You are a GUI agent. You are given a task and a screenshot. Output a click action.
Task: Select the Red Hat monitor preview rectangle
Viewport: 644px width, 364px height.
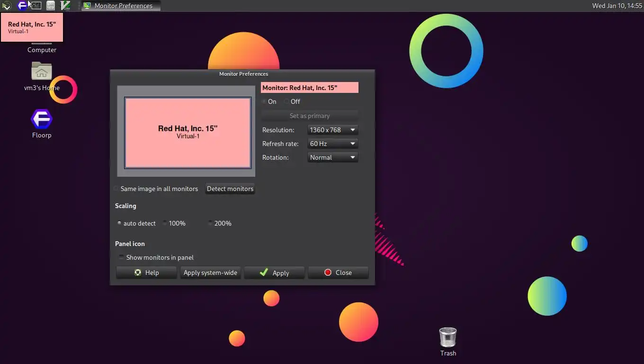click(x=188, y=133)
